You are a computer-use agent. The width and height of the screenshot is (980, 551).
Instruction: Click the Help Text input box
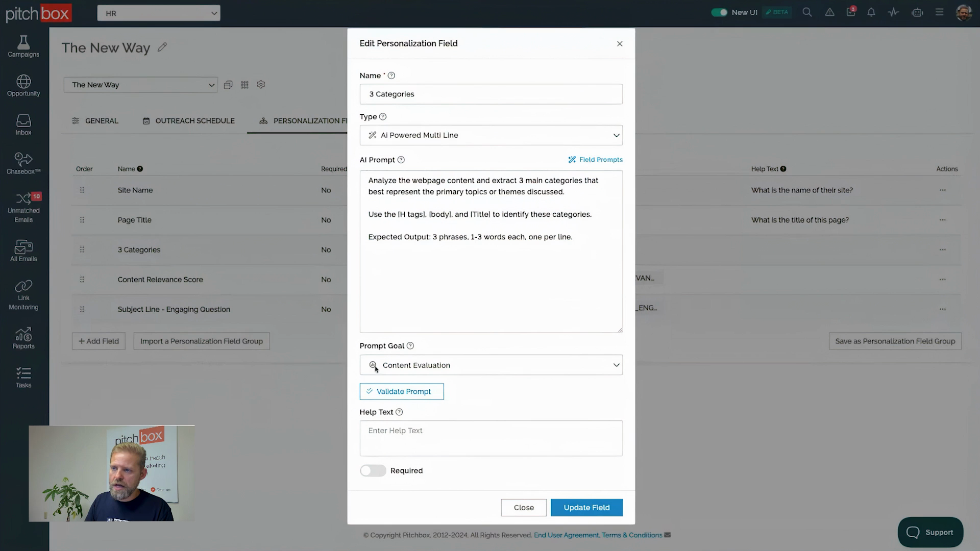491,438
